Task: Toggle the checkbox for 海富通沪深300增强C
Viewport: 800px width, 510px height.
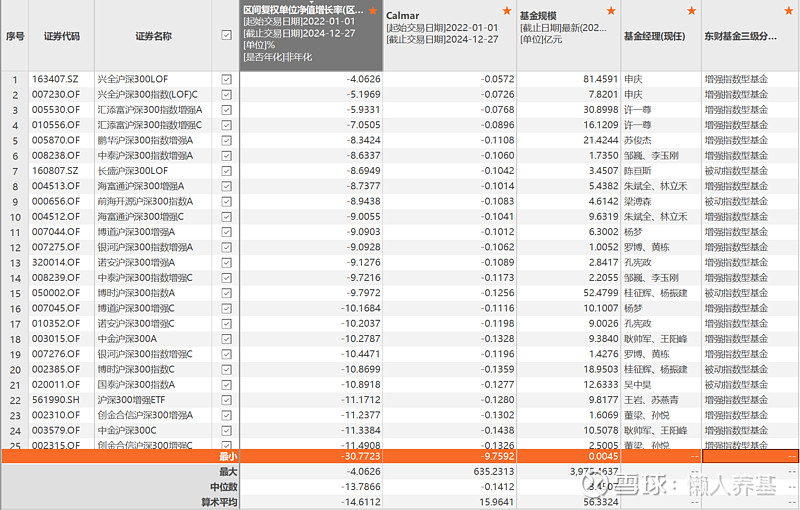Action: click(227, 217)
